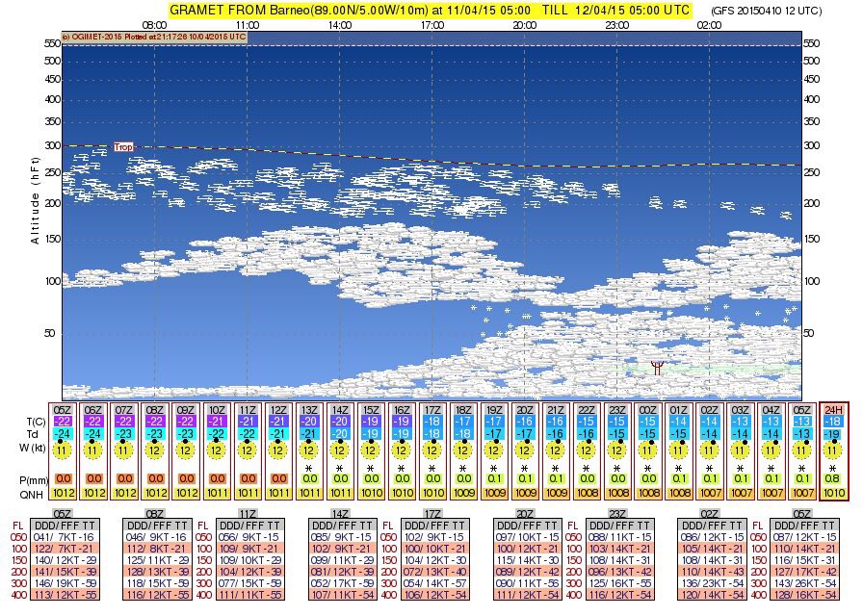Click the red antenna symbol near the surface
The width and height of the screenshot is (863, 616).
(657, 368)
